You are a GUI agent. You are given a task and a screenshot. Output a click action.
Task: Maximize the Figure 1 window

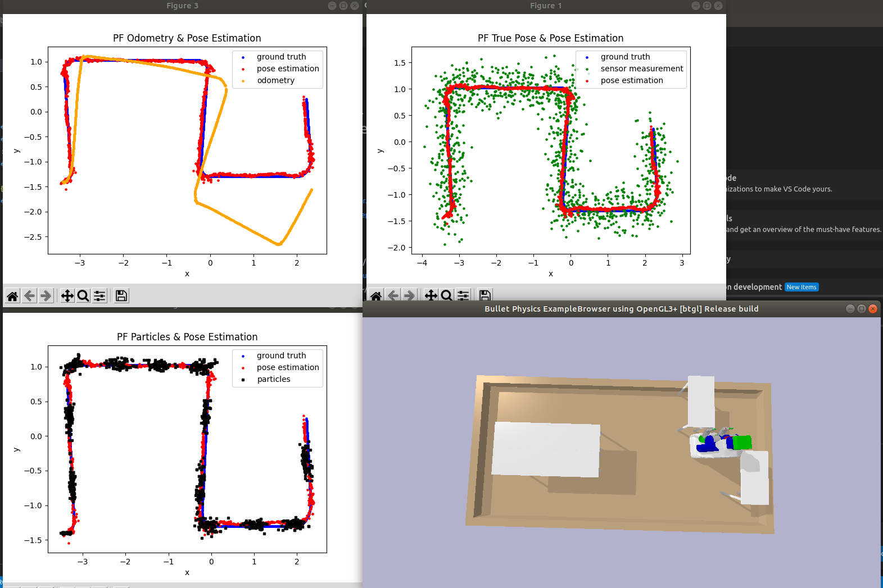click(707, 6)
